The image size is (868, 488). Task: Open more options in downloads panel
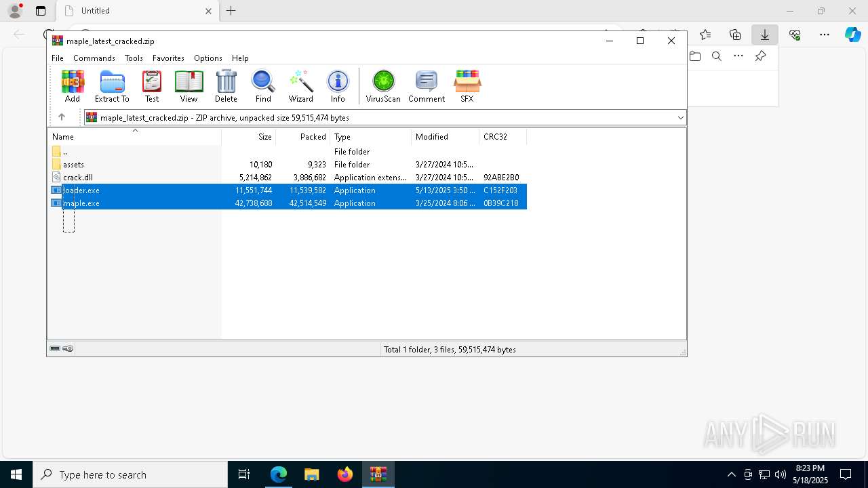[738, 56]
